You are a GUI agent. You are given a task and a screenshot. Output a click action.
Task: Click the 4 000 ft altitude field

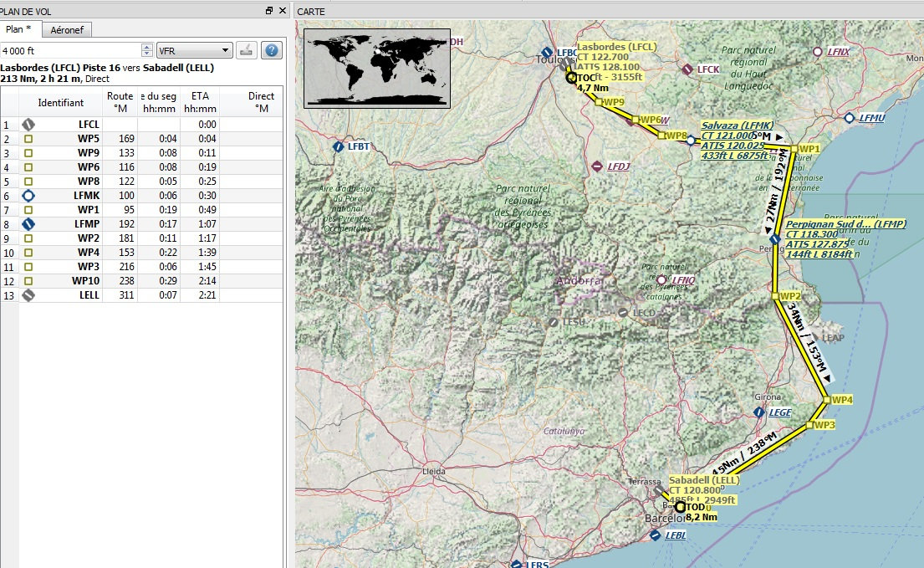71,50
